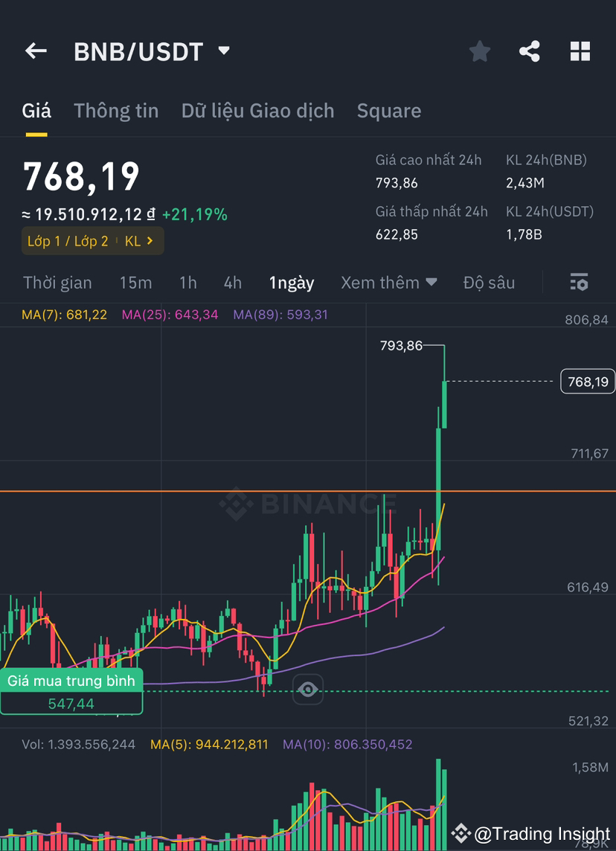
Task: Click the 768,19 current price tag
Action: click(x=588, y=381)
